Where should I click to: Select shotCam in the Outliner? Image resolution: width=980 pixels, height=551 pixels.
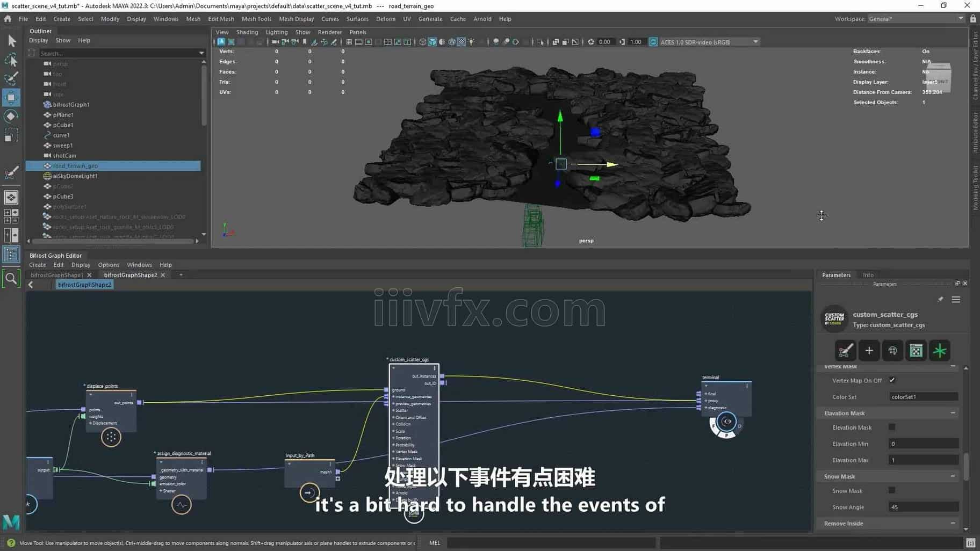click(x=64, y=156)
